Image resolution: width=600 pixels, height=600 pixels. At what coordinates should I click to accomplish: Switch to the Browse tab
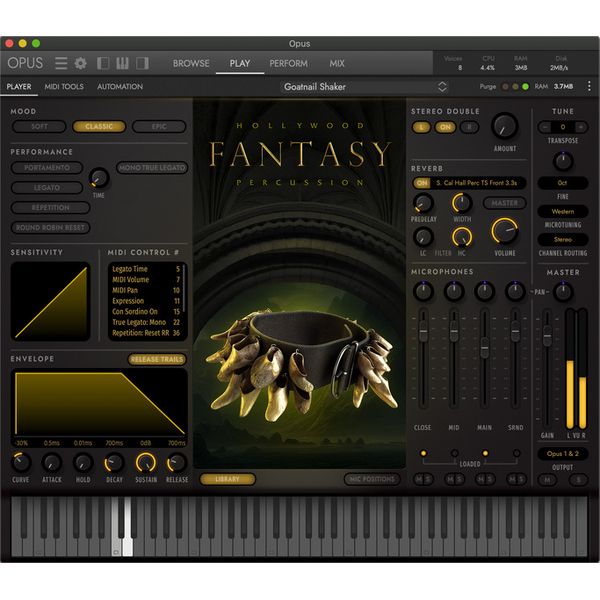191,64
